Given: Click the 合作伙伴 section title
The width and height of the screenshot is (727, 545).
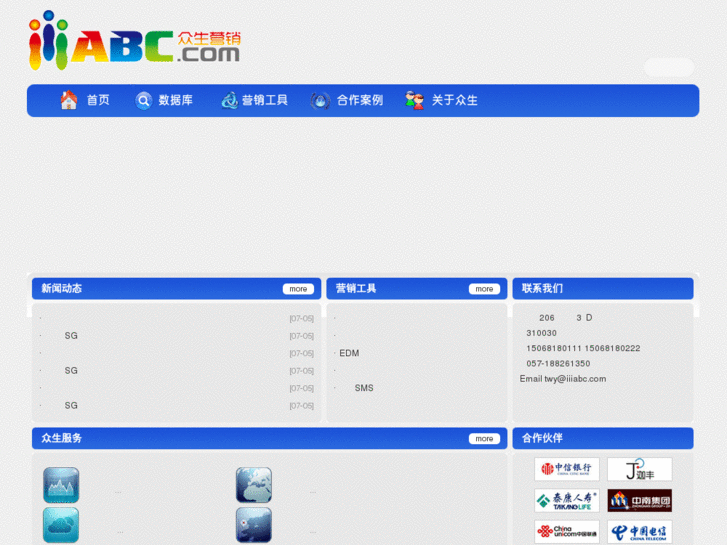Looking at the screenshot, I should [x=542, y=438].
